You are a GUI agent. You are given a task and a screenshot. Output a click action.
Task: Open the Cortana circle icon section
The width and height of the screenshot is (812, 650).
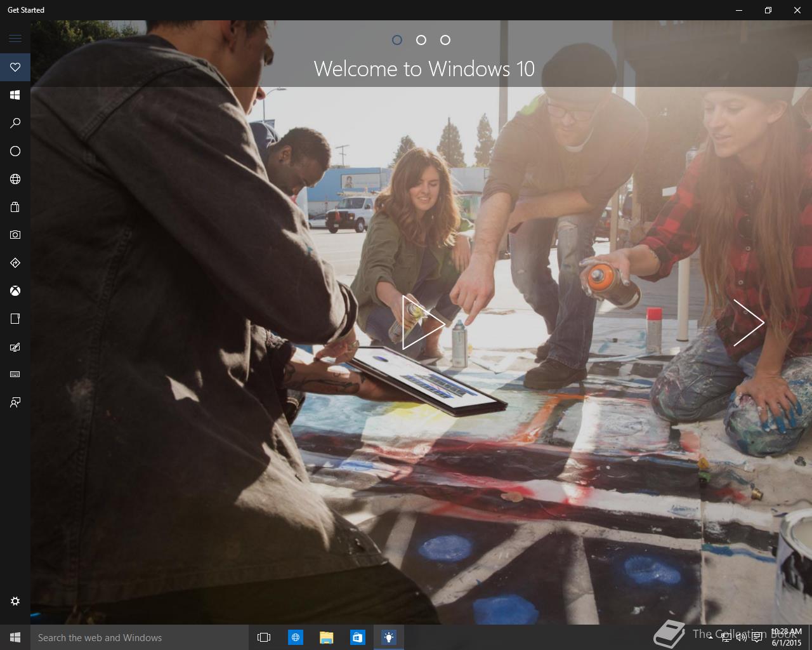pyautogui.click(x=15, y=151)
